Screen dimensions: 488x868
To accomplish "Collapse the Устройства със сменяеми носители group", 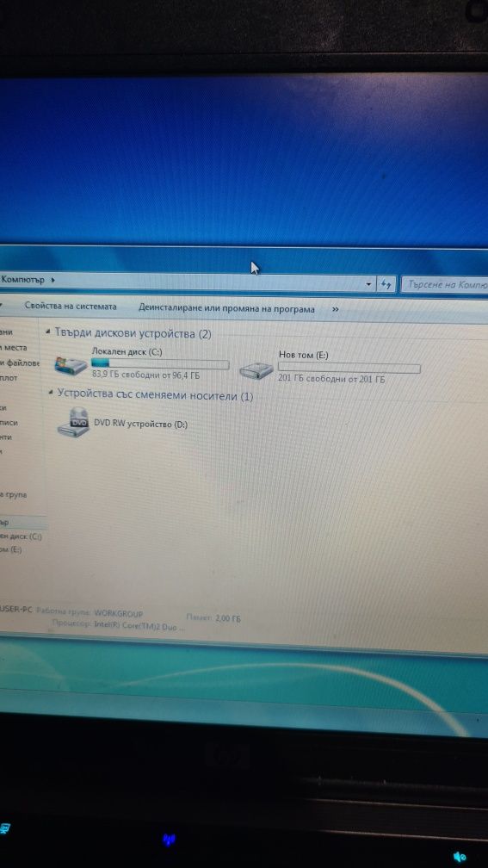I will [x=51, y=393].
